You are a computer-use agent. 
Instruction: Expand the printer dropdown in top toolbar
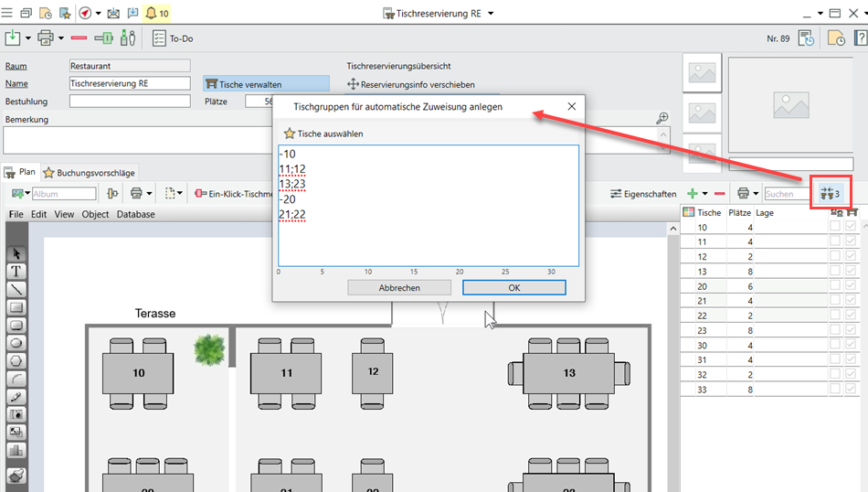[x=61, y=38]
